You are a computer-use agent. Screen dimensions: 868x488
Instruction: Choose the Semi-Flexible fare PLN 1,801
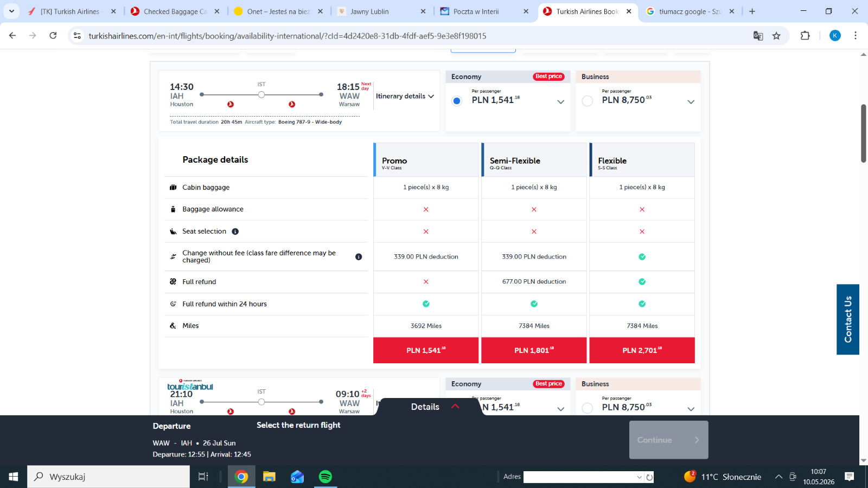pyautogui.click(x=534, y=350)
